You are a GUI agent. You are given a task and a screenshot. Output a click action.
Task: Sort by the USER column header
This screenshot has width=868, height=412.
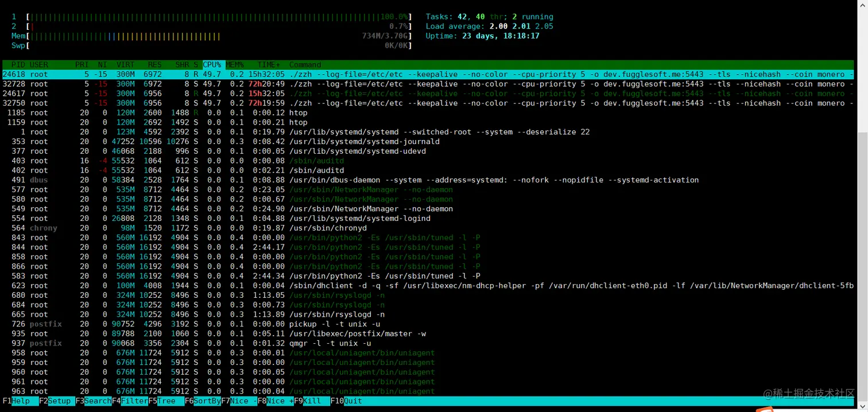point(39,65)
